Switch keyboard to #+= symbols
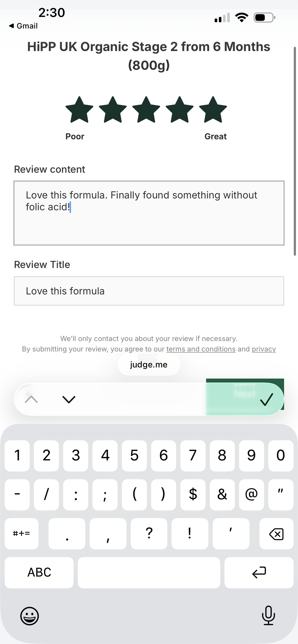 [x=22, y=534]
